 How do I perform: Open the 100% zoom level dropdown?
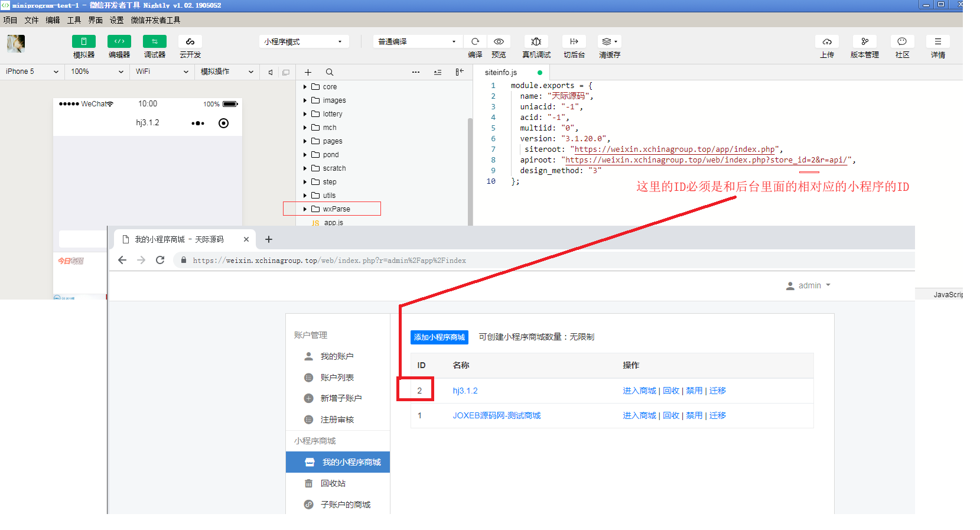97,71
